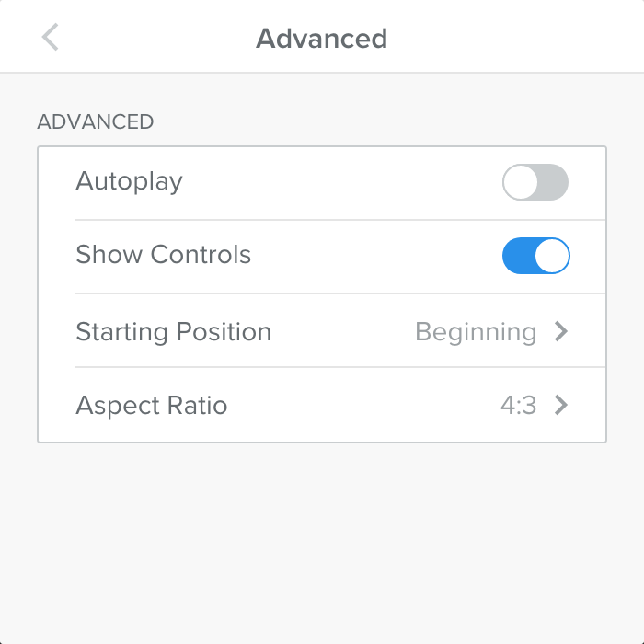Click the white knob on Autoplay switch

(521, 182)
